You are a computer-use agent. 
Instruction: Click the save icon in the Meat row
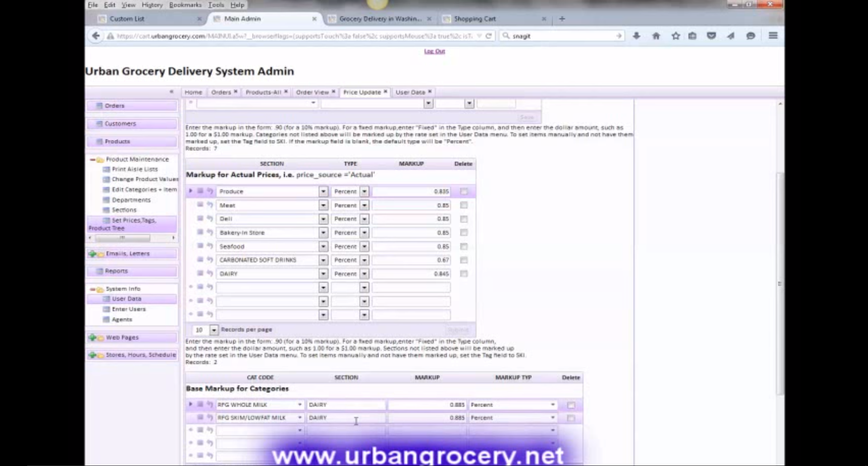click(x=200, y=205)
